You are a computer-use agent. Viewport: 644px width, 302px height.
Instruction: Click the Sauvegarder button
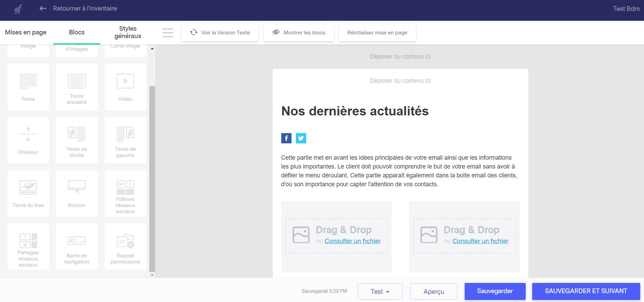click(x=495, y=291)
